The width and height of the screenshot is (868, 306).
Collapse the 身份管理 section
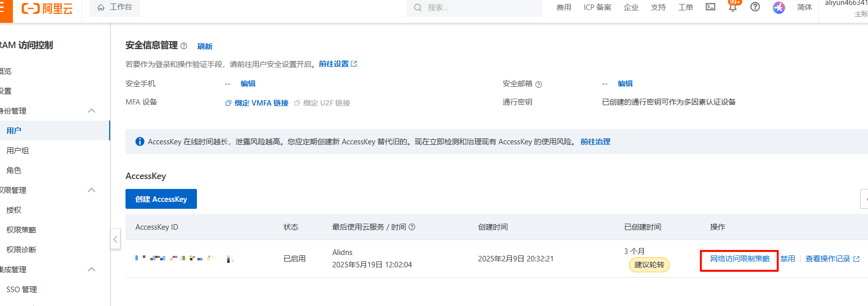(x=91, y=111)
